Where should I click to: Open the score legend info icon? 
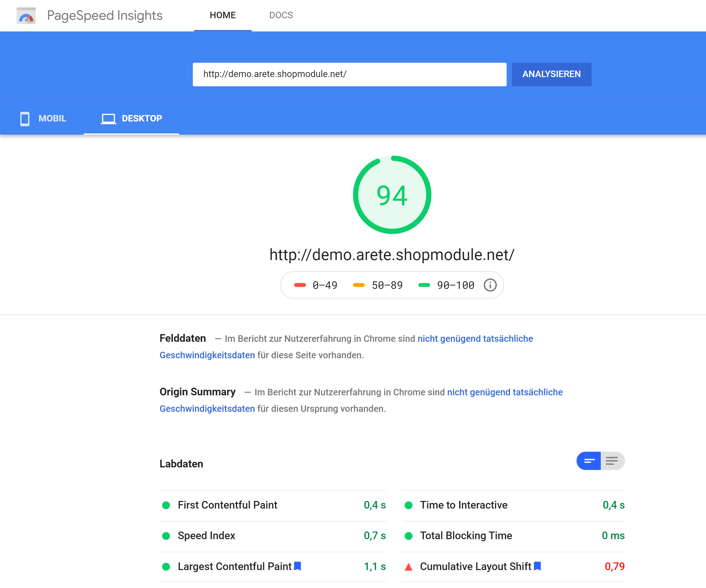pos(490,285)
